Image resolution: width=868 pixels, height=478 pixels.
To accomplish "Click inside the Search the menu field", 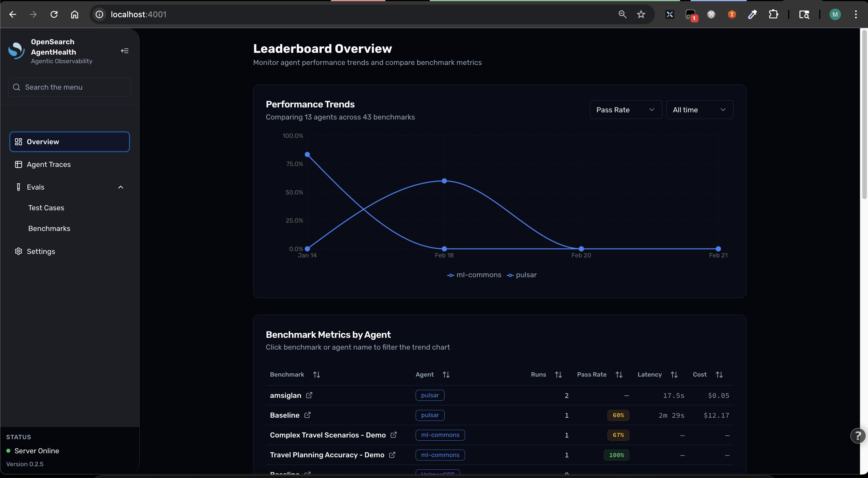I will pyautogui.click(x=69, y=87).
